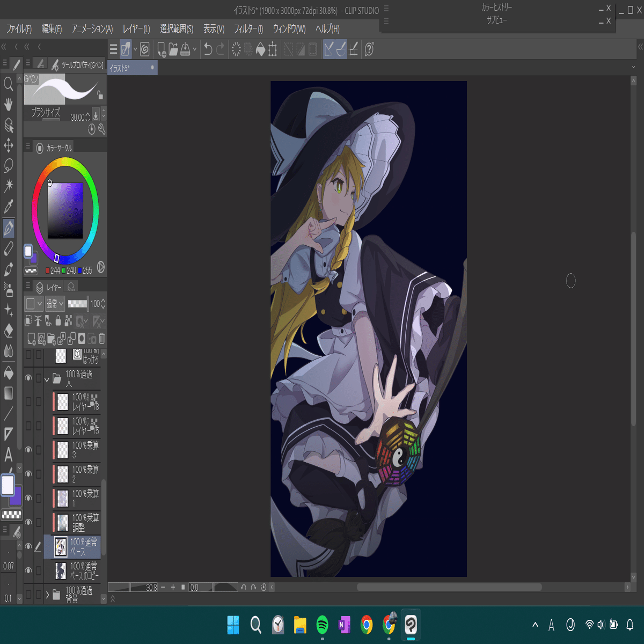Select the ベースのコピー layer thumbnail

click(x=61, y=570)
